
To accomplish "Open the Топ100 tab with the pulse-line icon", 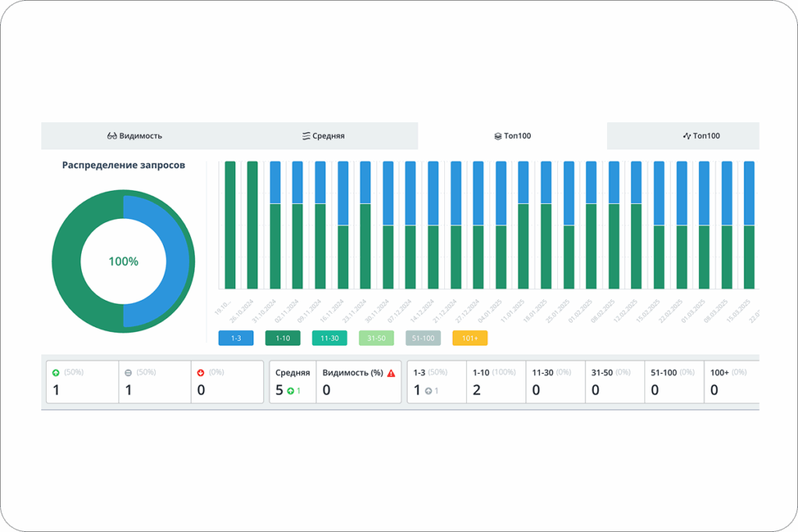I will point(701,136).
